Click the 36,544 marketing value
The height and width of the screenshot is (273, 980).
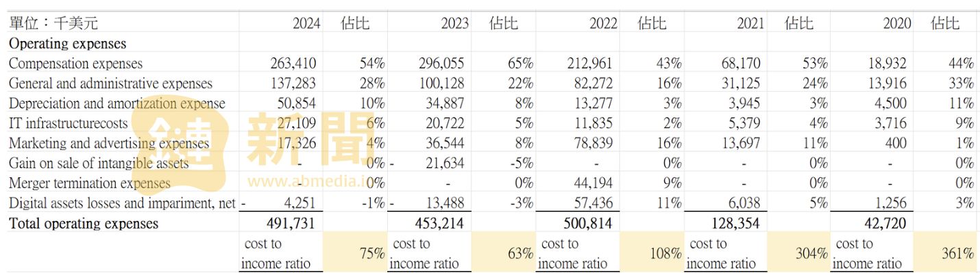[445, 144]
